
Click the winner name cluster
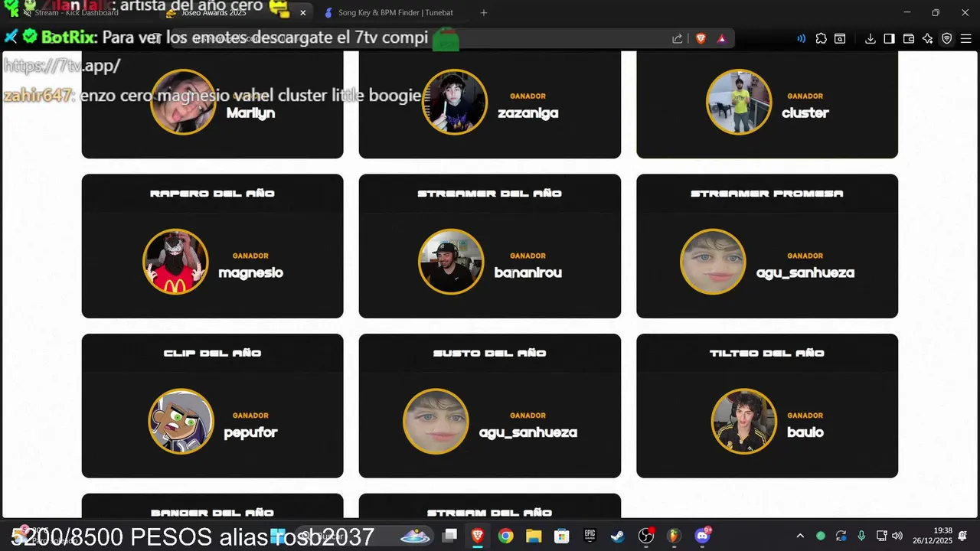tap(805, 113)
